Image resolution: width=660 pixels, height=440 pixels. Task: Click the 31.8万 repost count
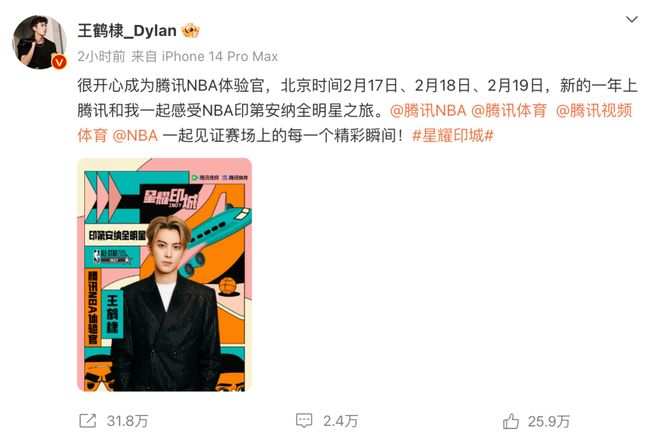pos(127,421)
